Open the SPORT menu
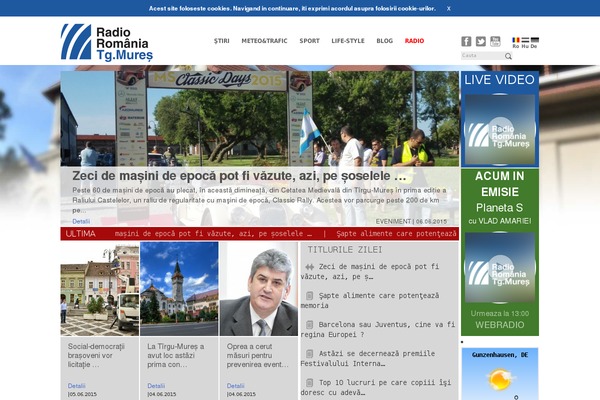600x400 pixels. click(309, 41)
